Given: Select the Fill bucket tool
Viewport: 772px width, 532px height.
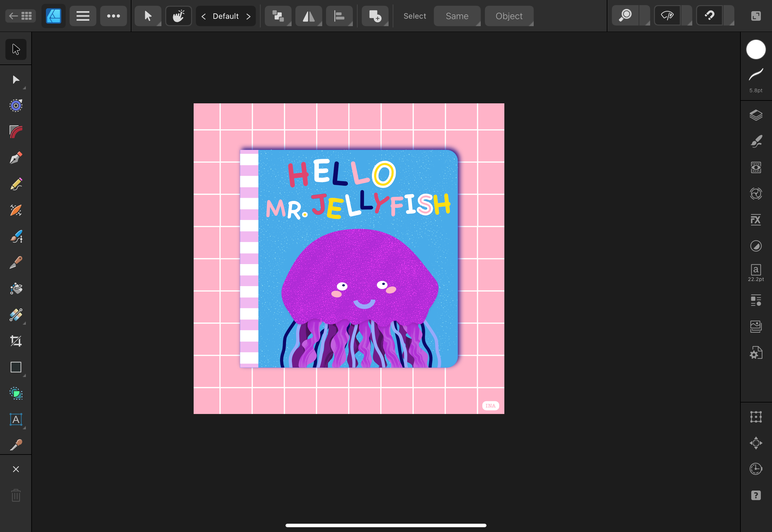Looking at the screenshot, I should click(16, 289).
